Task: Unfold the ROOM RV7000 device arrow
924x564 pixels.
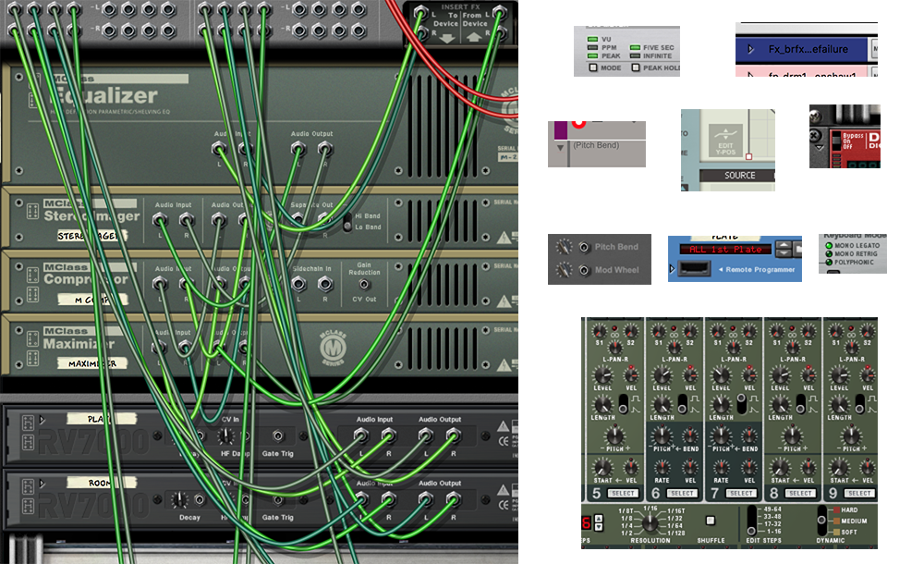Action: click(x=43, y=484)
